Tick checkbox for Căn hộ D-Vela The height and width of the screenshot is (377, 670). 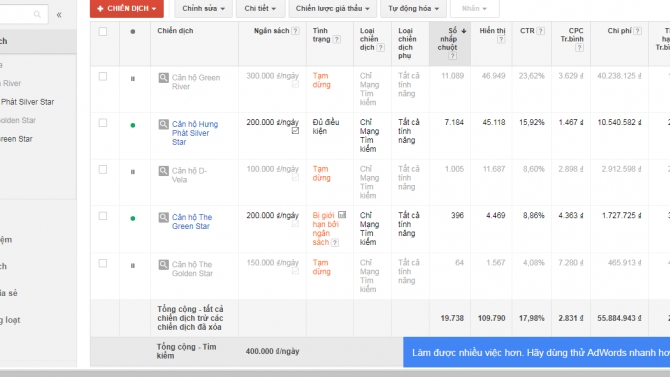click(103, 170)
